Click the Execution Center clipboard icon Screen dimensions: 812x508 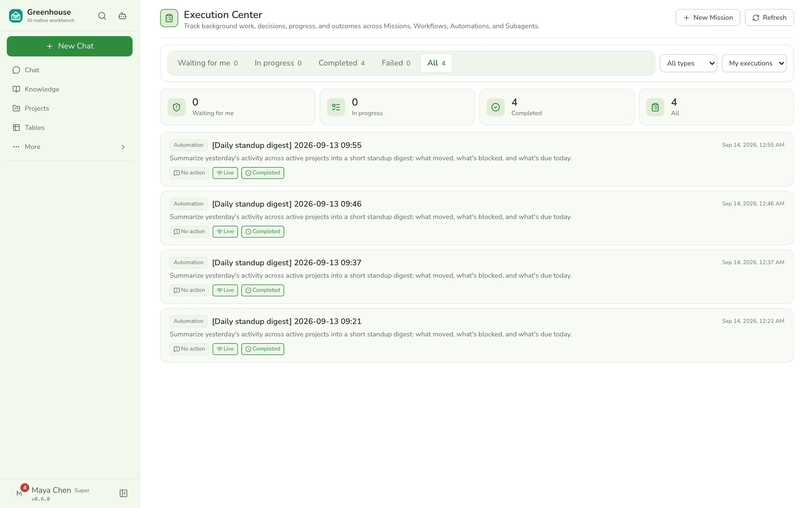169,18
